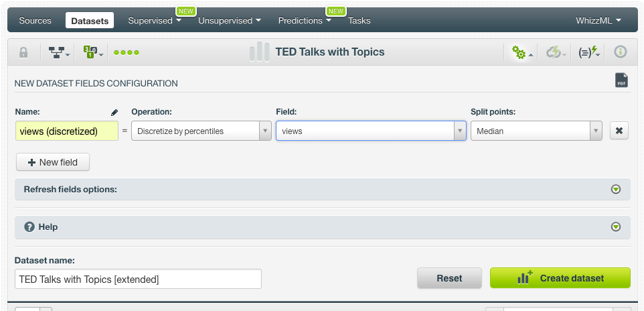The width and height of the screenshot is (644, 311).
Task: Click the Create dataset button
Action: click(560, 278)
